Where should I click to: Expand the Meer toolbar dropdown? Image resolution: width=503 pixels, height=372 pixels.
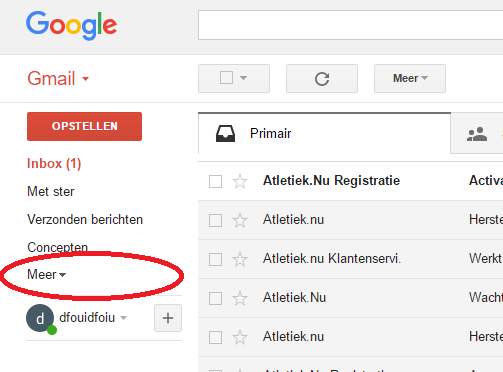[410, 78]
